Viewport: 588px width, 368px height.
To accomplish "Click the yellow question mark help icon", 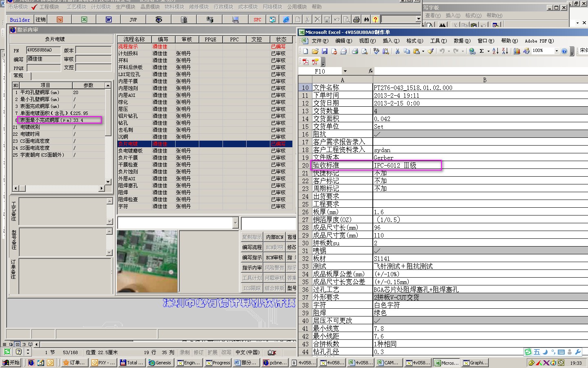I will point(375,19).
